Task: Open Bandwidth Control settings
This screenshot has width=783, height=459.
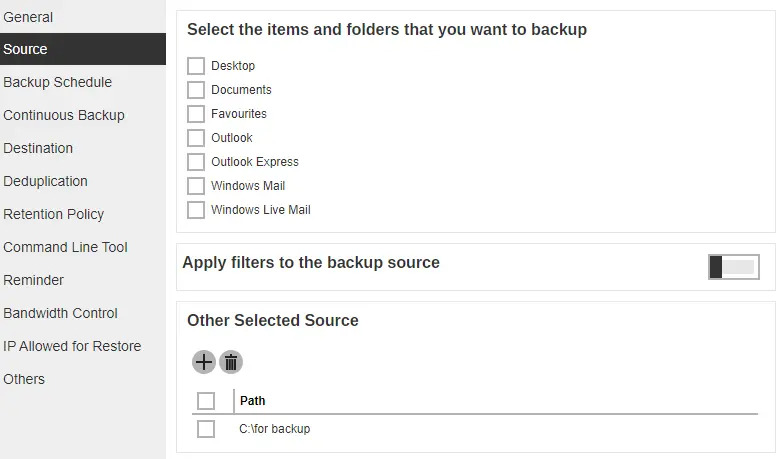Action: (x=60, y=313)
